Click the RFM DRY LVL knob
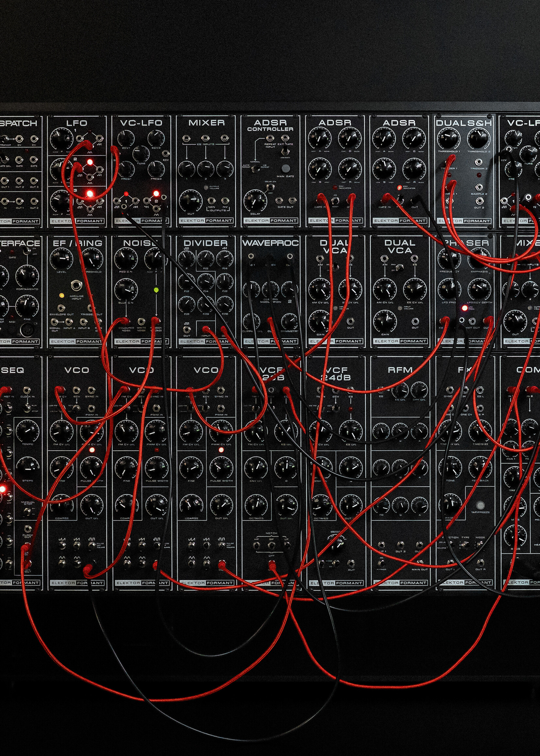Viewport: 540px width, 756px height. 420,390
